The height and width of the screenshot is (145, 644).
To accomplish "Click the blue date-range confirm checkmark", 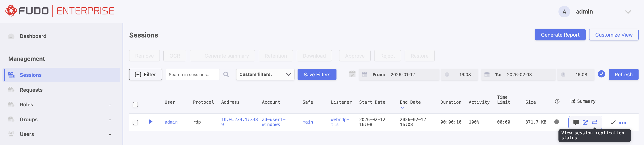I will point(601,74).
